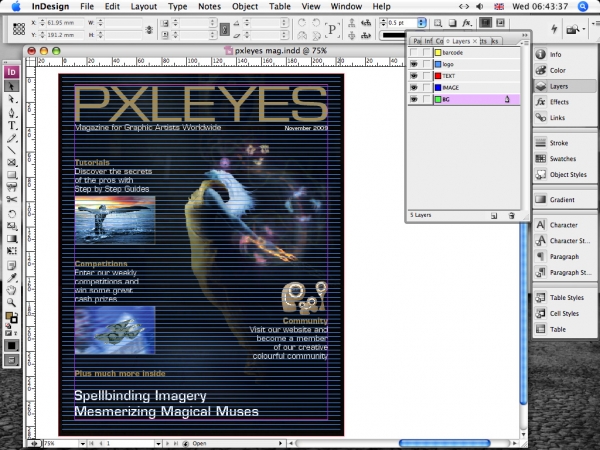Select the Zoom magnifier tool
Screen dimensions: 600x450
[11, 303]
